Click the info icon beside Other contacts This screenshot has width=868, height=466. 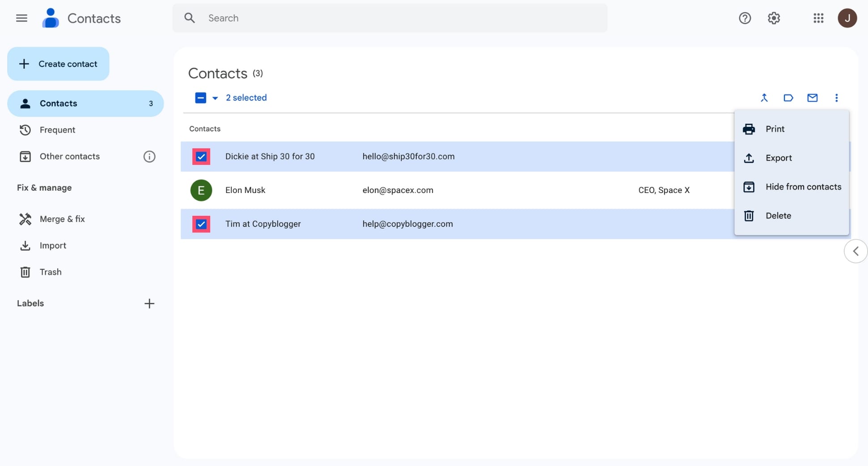click(x=149, y=156)
